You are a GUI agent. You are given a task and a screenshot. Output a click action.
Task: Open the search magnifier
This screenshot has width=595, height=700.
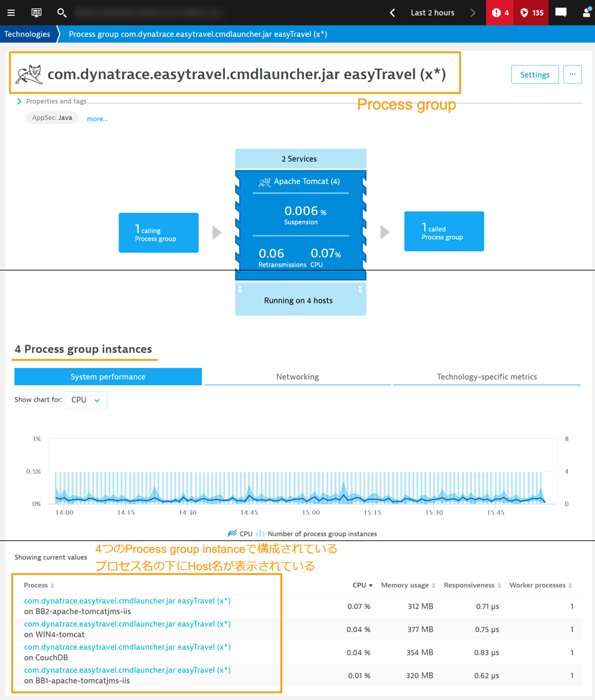click(x=62, y=12)
